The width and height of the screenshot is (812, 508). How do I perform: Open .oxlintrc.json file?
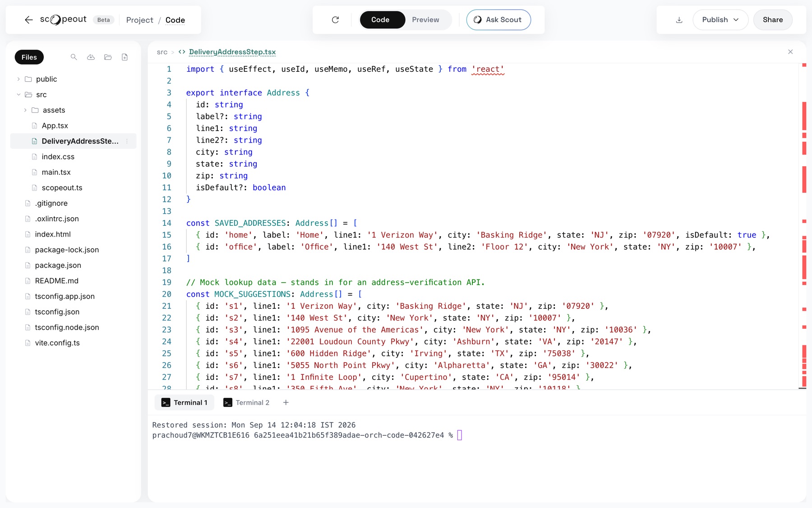click(x=73, y=219)
